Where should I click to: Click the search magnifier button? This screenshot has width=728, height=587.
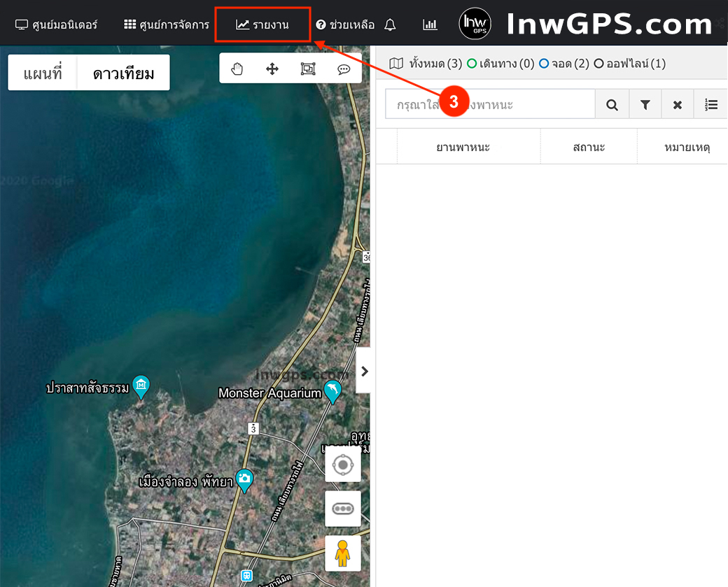[612, 105]
